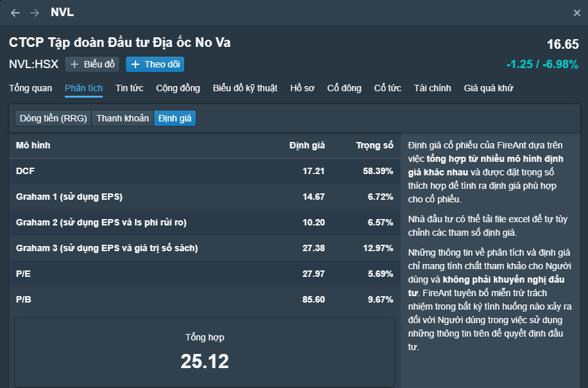The width and height of the screenshot is (588, 388).
Task: Click P/B valuation 85.60
Action: pos(313,299)
